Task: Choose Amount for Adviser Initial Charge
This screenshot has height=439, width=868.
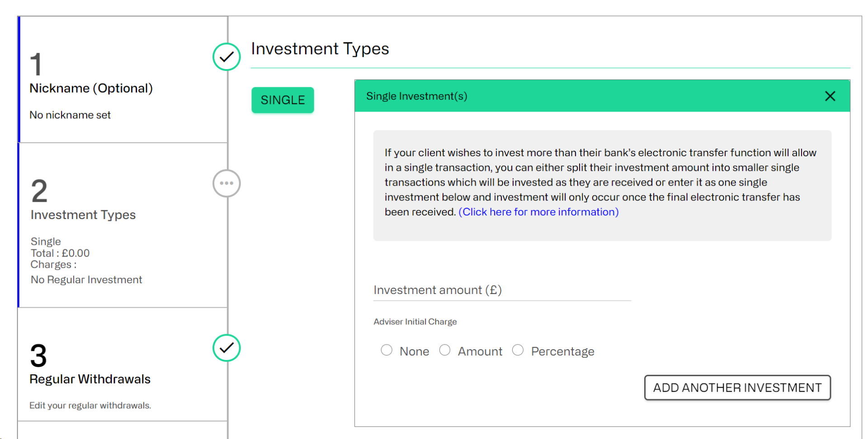Action: [x=445, y=350]
